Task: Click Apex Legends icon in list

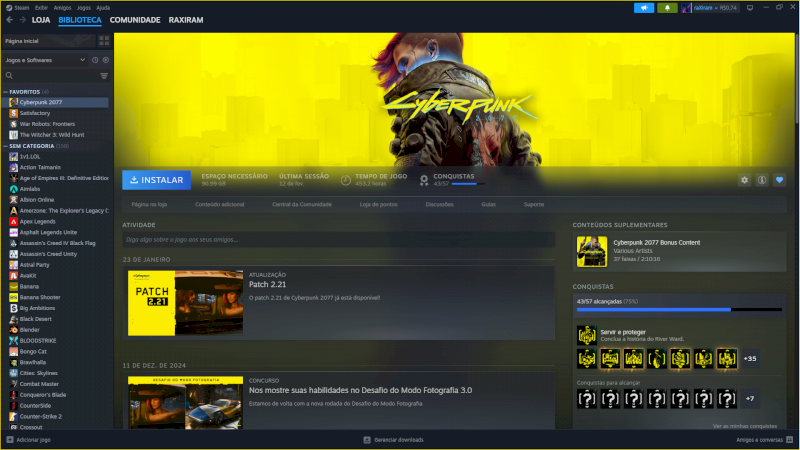Action: 14,221
